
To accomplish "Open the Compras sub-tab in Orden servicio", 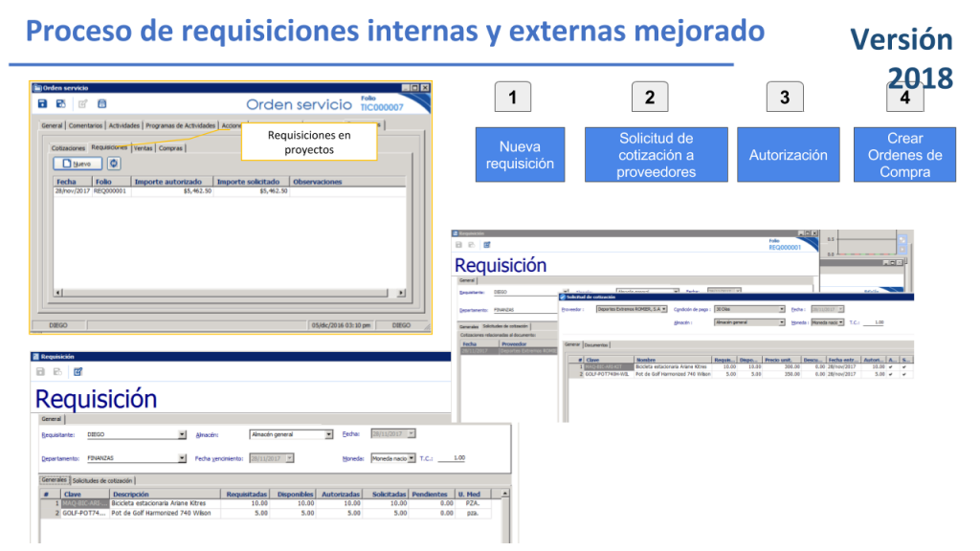I will (170, 148).
